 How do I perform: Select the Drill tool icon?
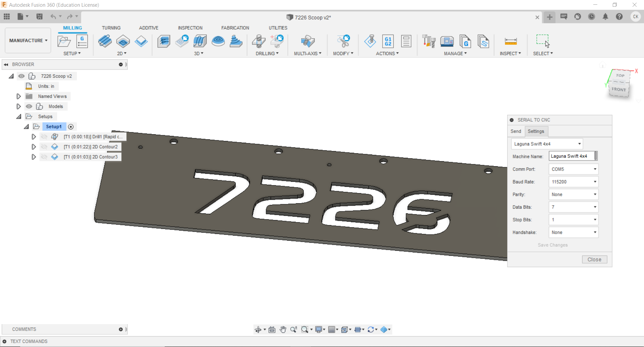tap(258, 41)
